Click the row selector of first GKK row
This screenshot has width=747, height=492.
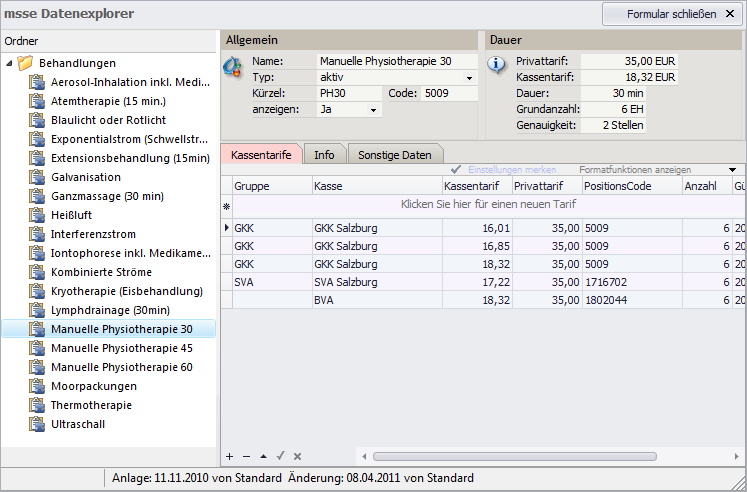(x=227, y=228)
